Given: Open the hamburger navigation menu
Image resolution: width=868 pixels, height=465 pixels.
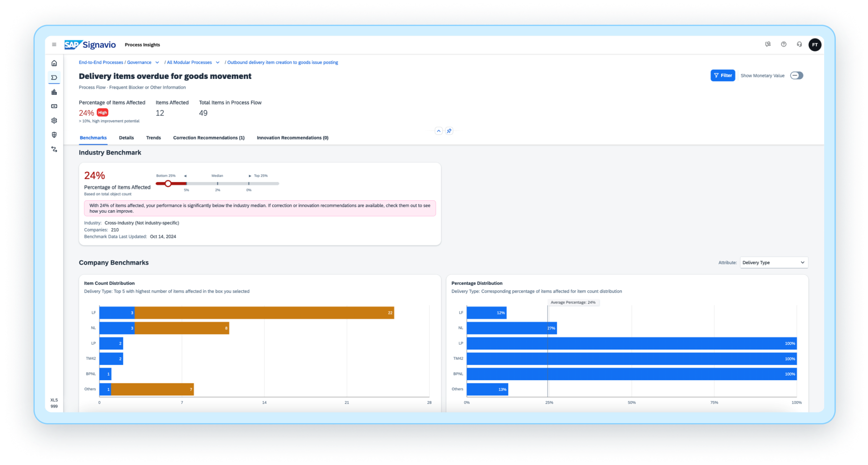Looking at the screenshot, I should click(54, 45).
